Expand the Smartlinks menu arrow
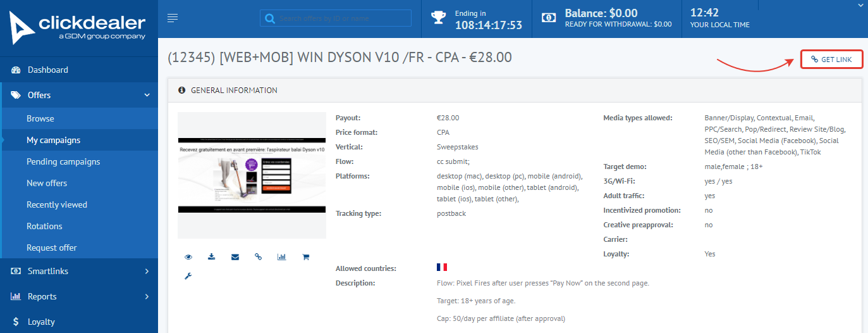This screenshot has width=868, height=333. pyautogui.click(x=147, y=271)
